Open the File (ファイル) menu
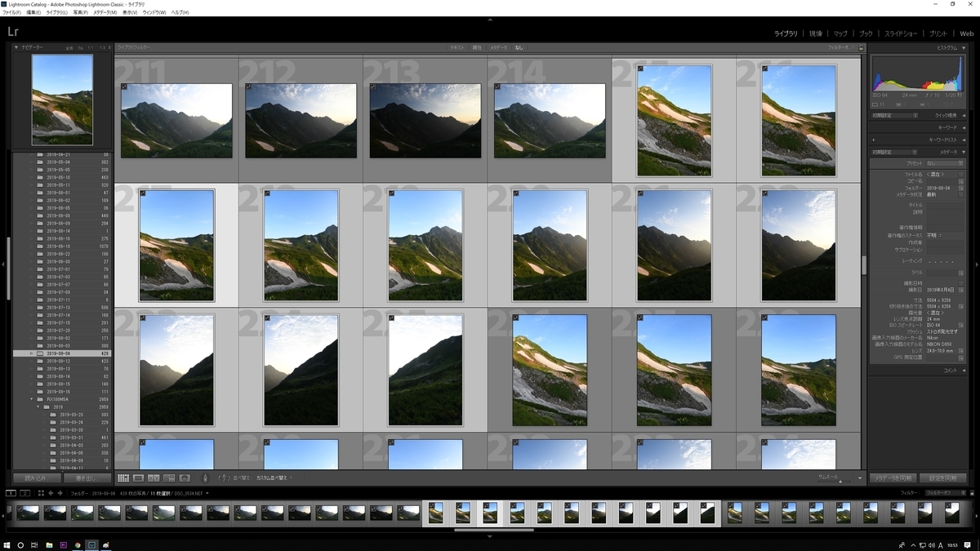Viewport: 980px width, 551px height. click(x=12, y=13)
